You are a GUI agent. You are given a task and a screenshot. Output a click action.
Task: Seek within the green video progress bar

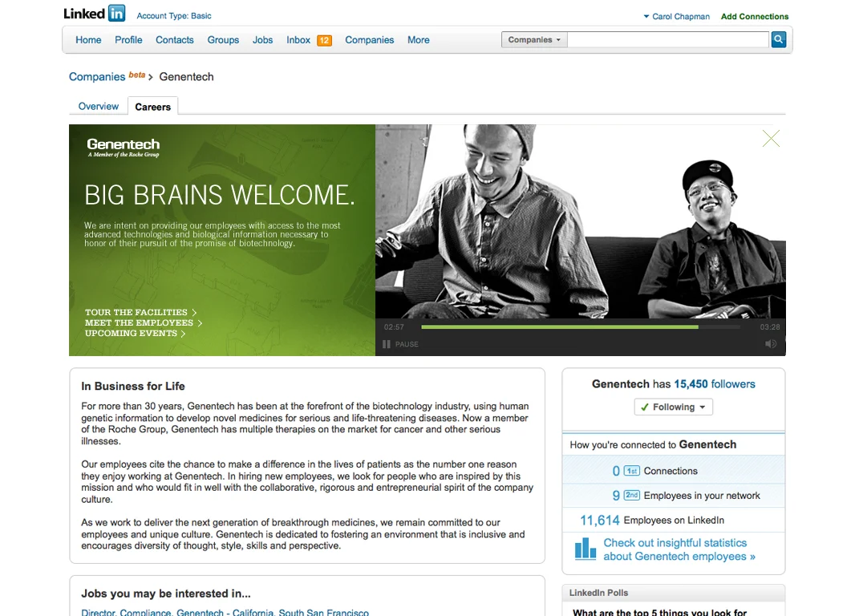click(581, 327)
